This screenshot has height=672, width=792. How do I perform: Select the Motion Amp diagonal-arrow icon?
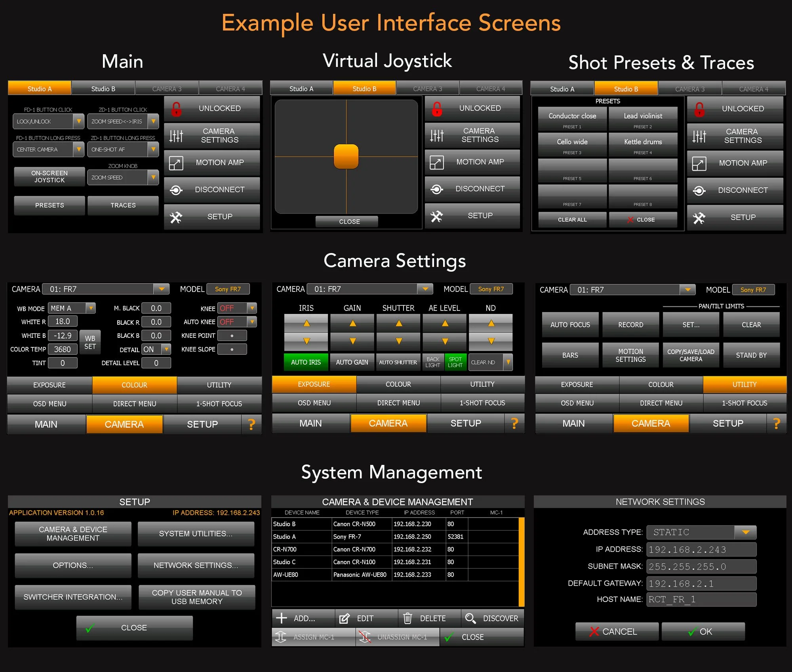175,162
